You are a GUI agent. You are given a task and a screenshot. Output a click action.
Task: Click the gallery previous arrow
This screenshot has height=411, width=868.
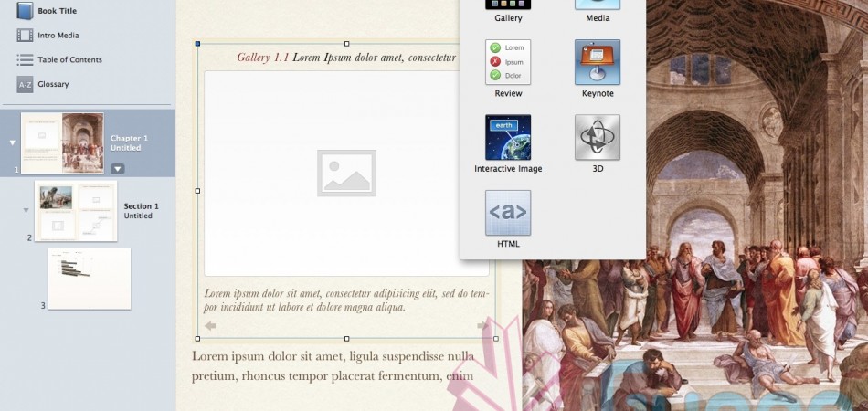pyautogui.click(x=210, y=326)
